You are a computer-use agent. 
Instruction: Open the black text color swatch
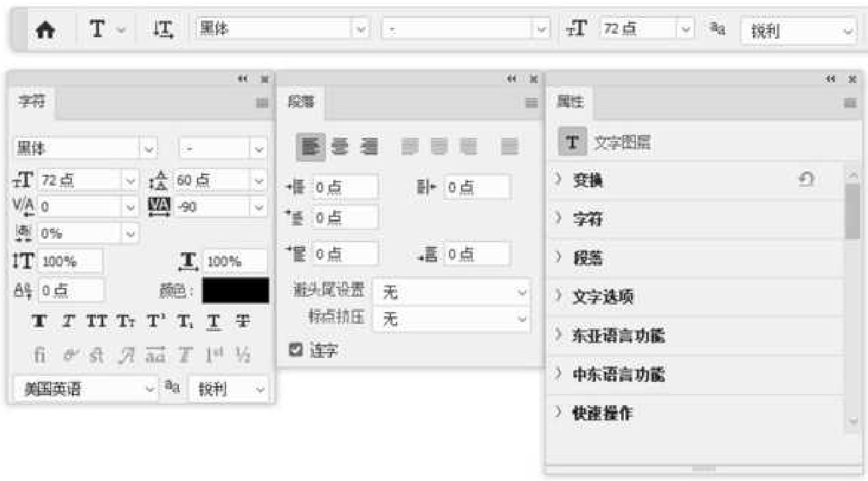[x=235, y=291]
